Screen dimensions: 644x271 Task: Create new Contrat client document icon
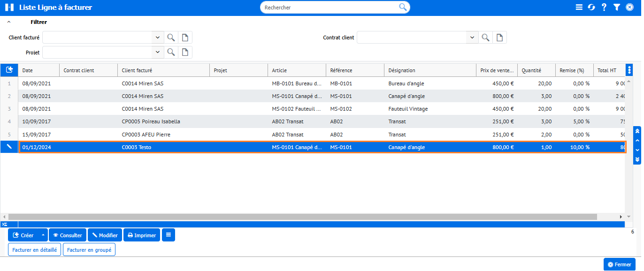[499, 38]
